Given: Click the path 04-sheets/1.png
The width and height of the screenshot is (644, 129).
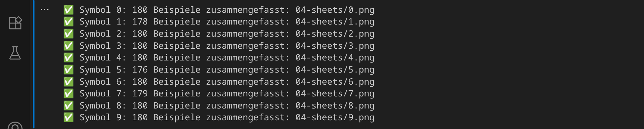Looking at the screenshot, I should 335,22.
